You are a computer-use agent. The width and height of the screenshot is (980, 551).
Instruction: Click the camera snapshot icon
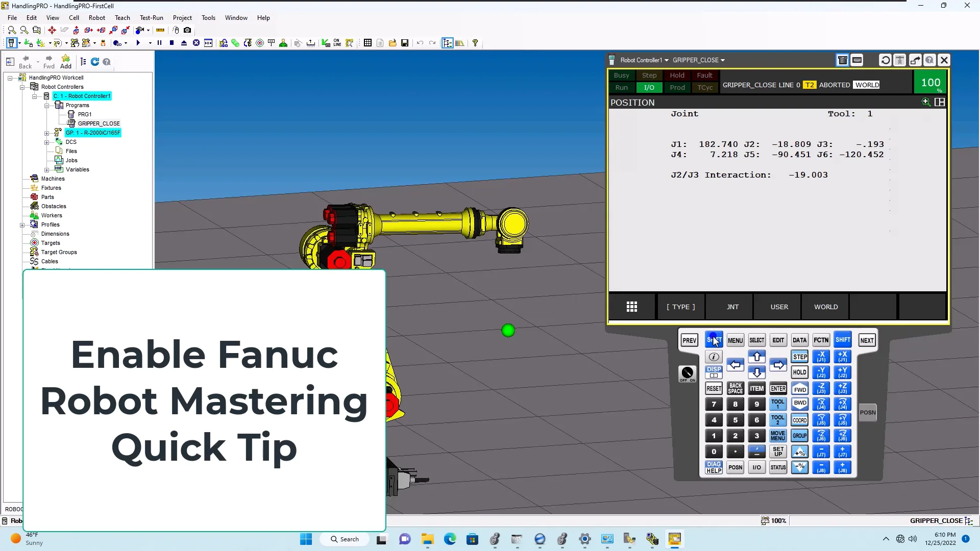point(187,30)
